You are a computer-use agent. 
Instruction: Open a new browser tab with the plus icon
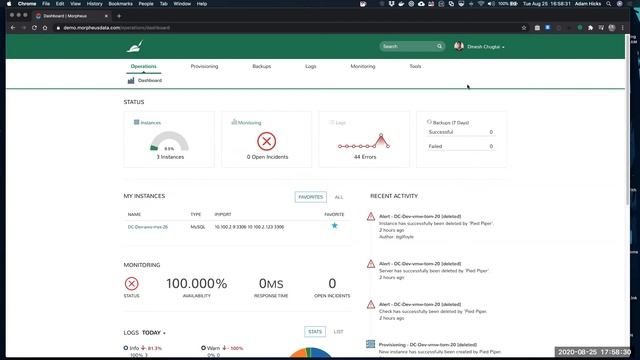119,16
